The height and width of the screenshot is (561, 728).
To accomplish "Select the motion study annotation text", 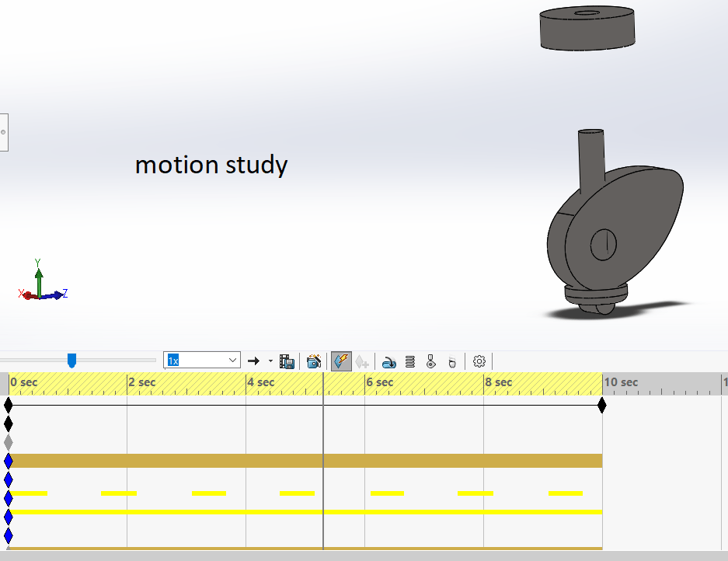I will click(x=211, y=165).
